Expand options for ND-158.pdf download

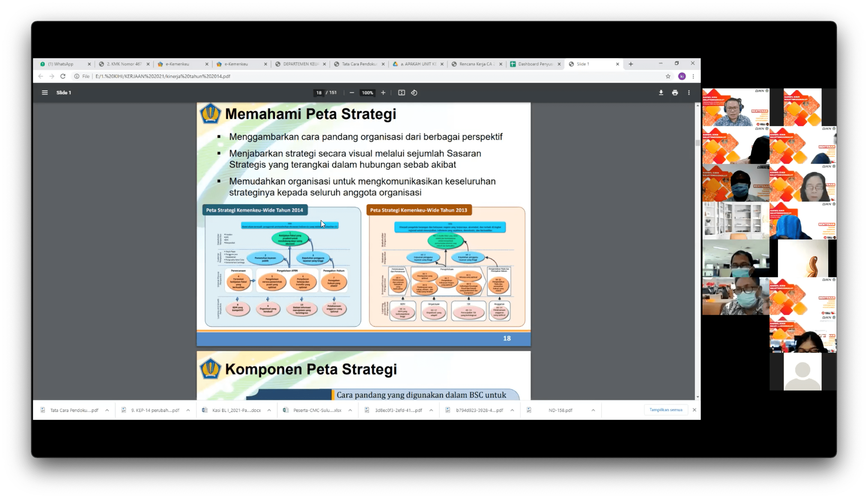tap(593, 410)
